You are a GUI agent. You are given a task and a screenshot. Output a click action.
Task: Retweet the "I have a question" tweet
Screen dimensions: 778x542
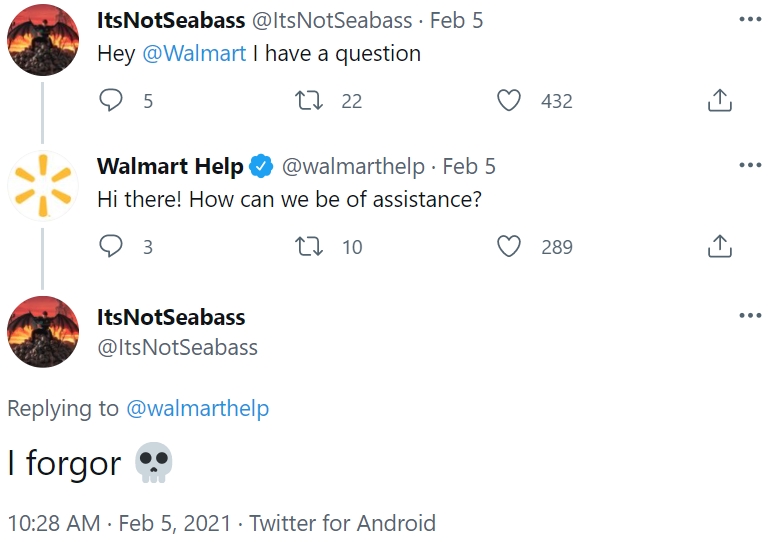pyautogui.click(x=309, y=100)
